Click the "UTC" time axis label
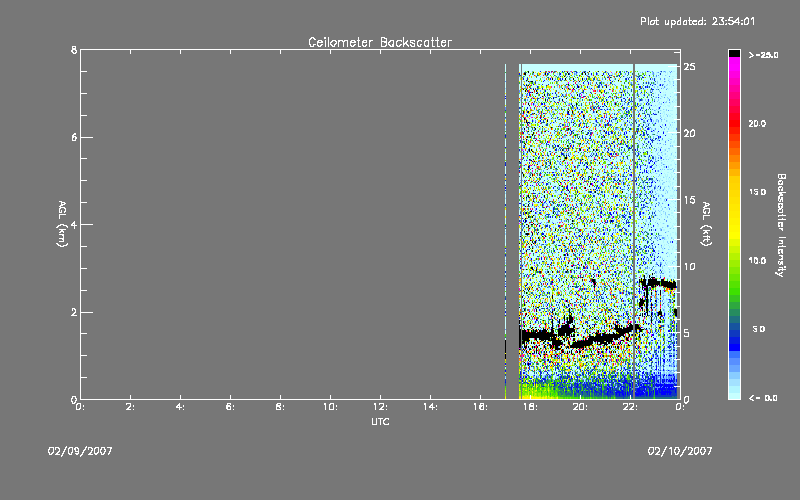The image size is (800, 500). coord(380,421)
